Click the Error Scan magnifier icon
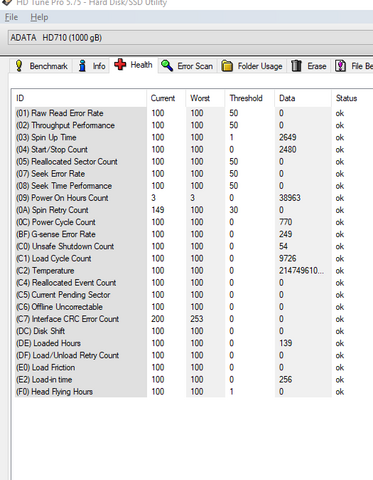The height and width of the screenshot is (480, 373). (x=167, y=66)
